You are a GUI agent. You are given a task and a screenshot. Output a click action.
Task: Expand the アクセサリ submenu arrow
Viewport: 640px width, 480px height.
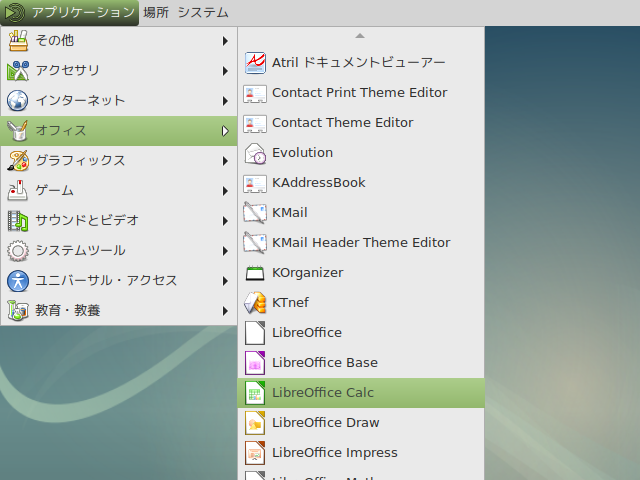pyautogui.click(x=225, y=71)
